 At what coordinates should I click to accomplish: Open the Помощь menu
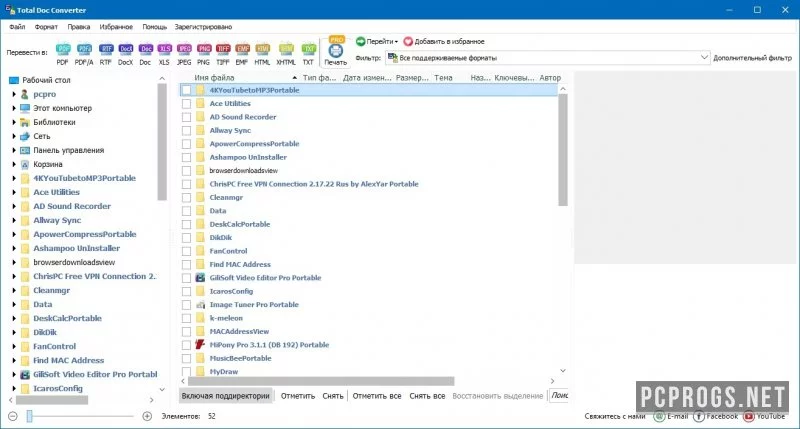(x=154, y=27)
